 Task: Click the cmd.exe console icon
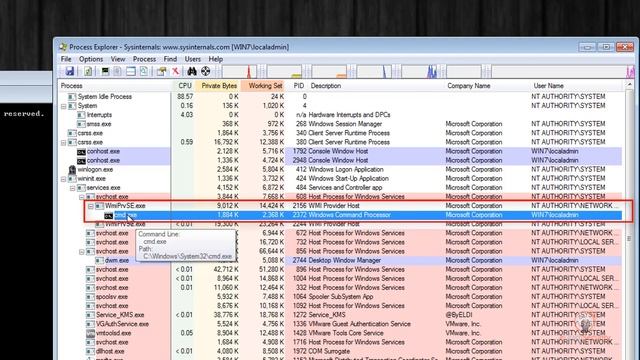tap(108, 216)
